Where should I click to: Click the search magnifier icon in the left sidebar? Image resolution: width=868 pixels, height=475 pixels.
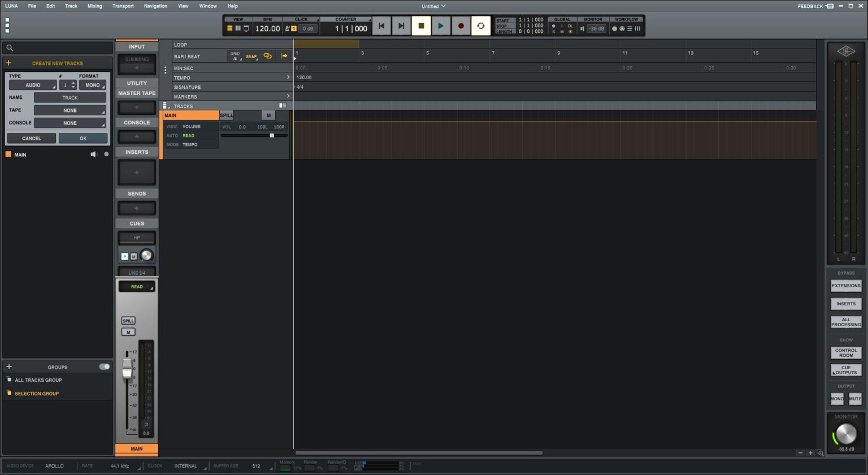(x=10, y=48)
